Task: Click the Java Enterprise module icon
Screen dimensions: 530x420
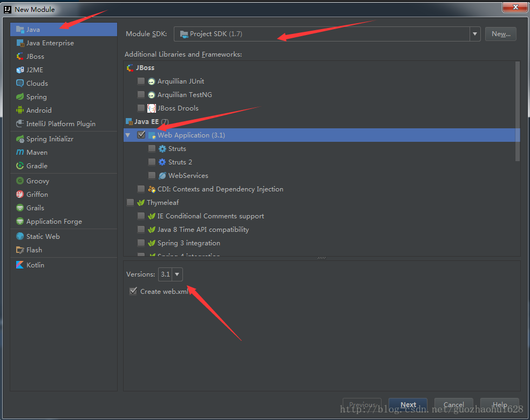Action: coord(20,43)
